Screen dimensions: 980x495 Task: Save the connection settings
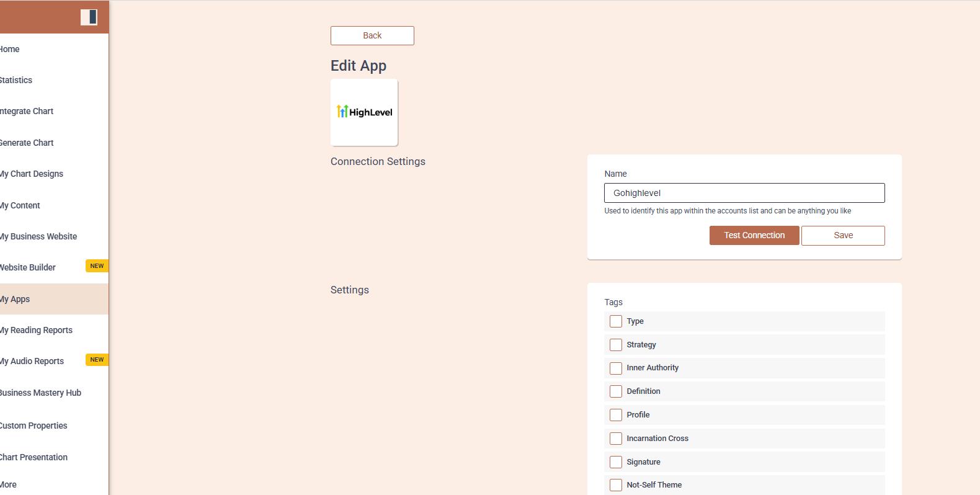tap(843, 235)
